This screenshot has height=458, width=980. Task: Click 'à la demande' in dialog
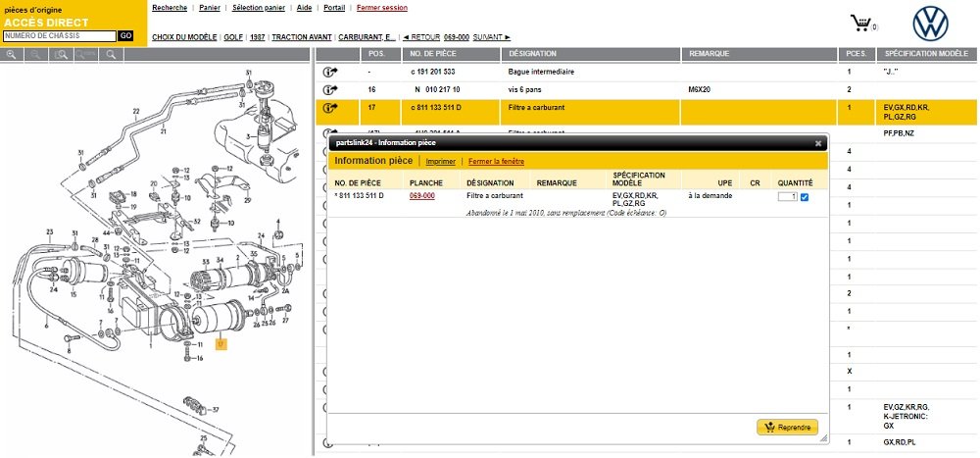pyautogui.click(x=710, y=196)
